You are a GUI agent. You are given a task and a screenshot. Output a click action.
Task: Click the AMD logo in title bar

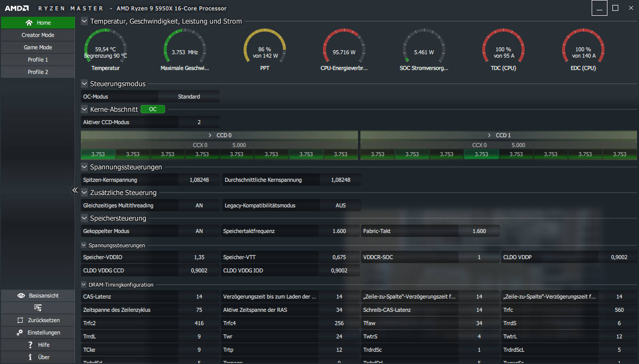pyautogui.click(x=17, y=8)
